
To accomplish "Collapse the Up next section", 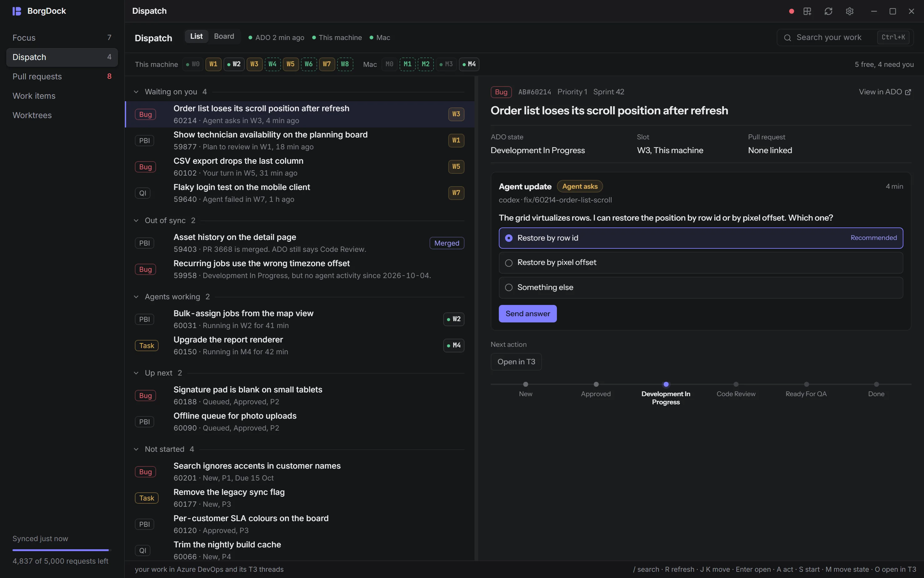I will (136, 373).
